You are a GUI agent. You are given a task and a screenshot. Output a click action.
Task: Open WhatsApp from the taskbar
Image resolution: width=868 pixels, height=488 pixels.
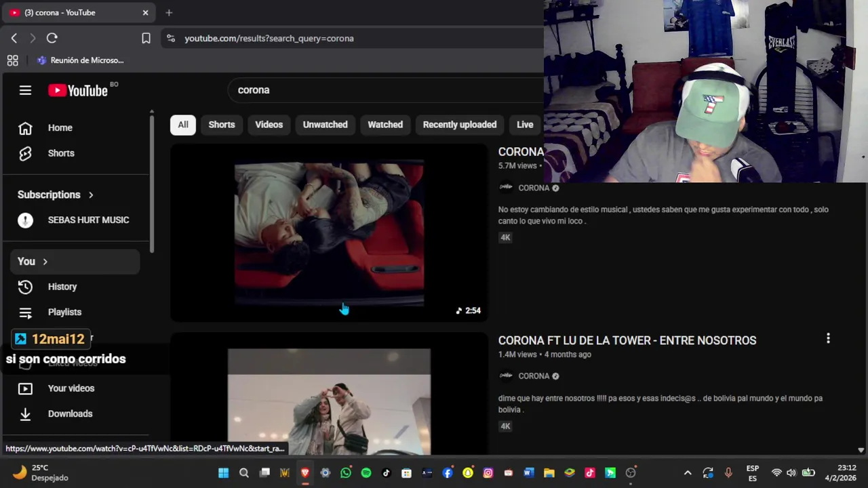coord(346,473)
